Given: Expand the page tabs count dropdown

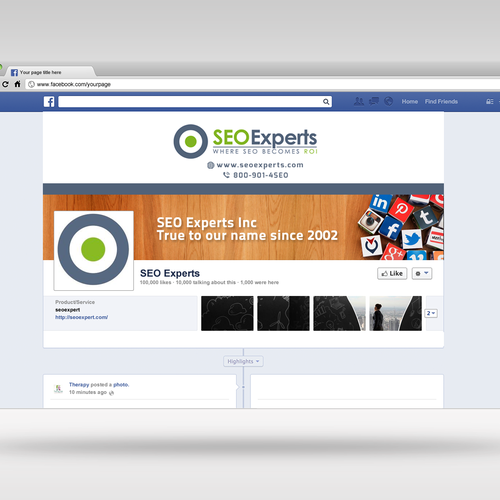Looking at the screenshot, I should pyautogui.click(x=431, y=313).
